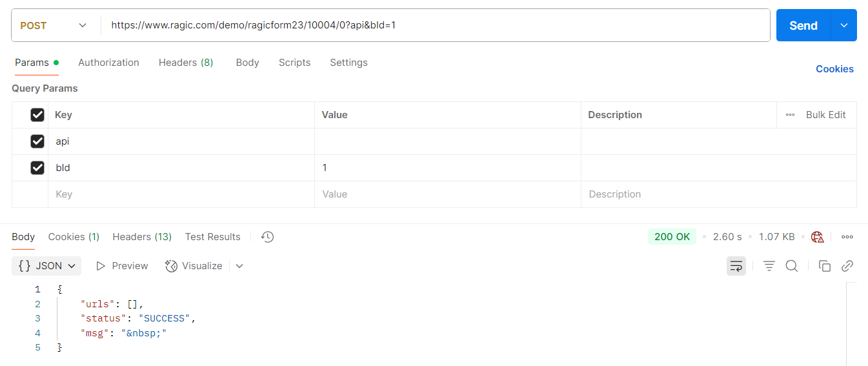This screenshot has width=868, height=366.
Task: Click line number 5 in response
Action: (37, 348)
